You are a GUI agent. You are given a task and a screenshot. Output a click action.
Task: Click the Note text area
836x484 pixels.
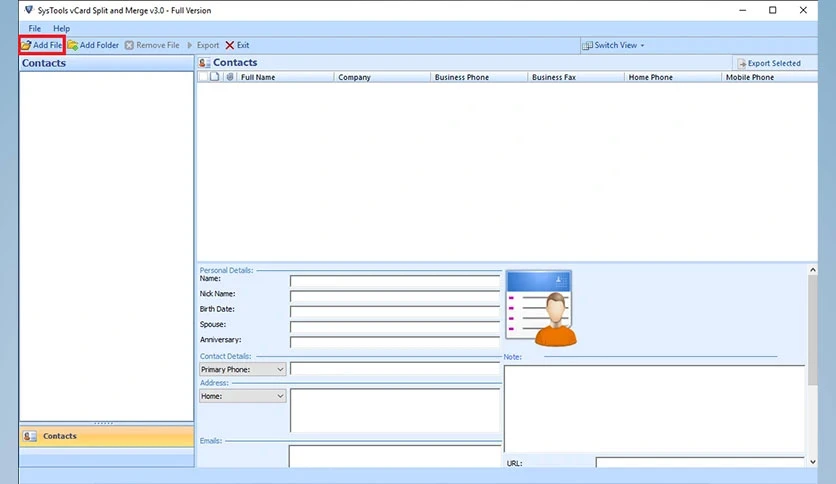(654, 409)
